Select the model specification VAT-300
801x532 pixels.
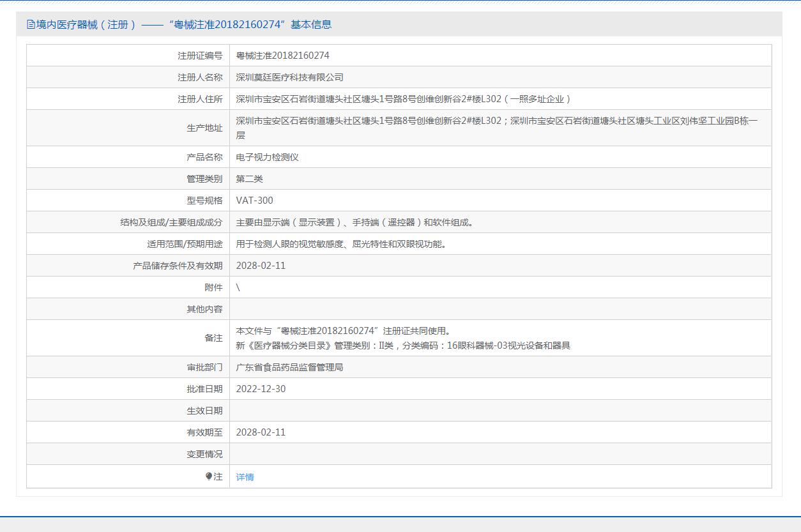point(254,201)
